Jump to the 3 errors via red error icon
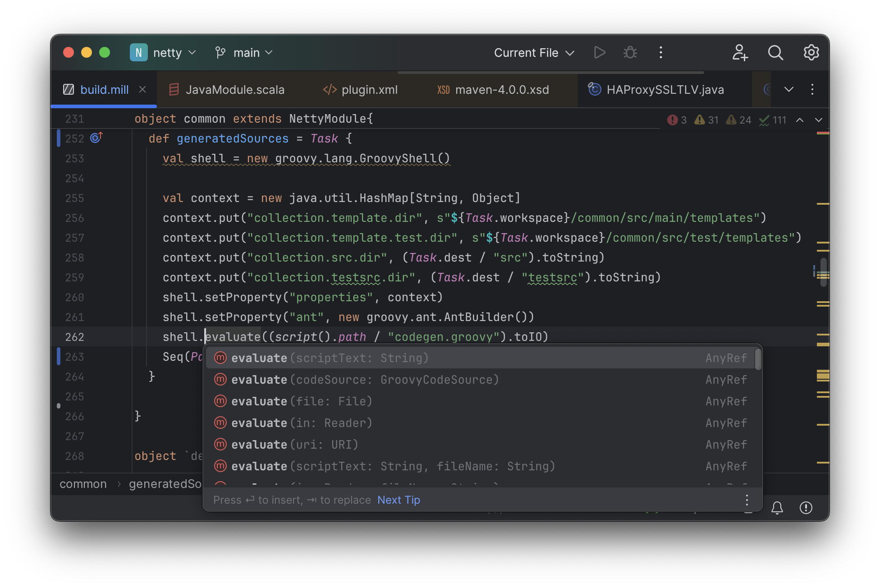Viewport: 880px width, 588px height. (676, 120)
